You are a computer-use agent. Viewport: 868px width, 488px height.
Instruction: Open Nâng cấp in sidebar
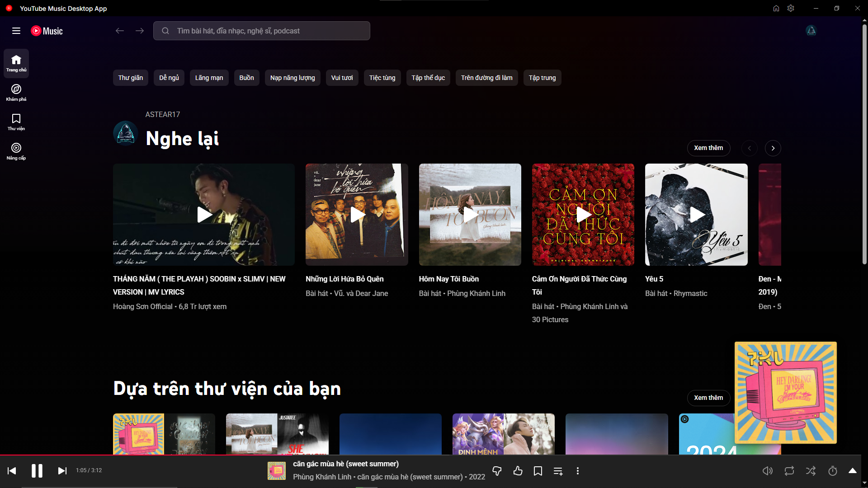tap(16, 151)
